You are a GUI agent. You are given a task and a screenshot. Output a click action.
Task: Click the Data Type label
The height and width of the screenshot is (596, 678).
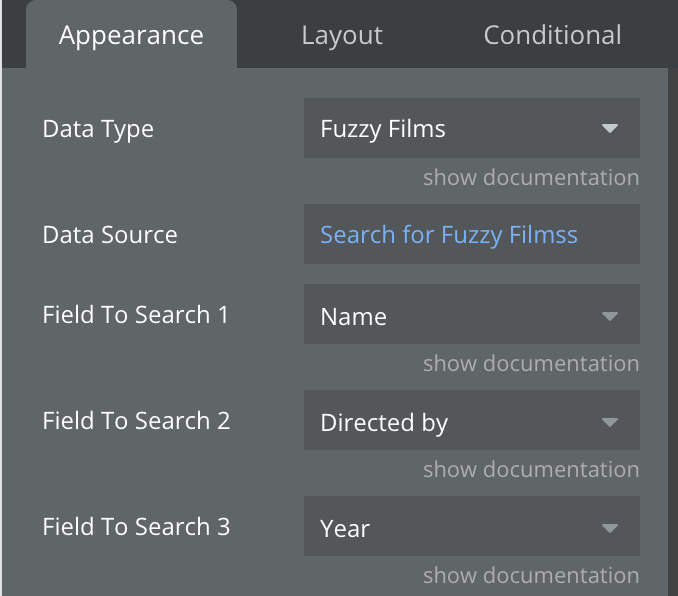click(x=98, y=129)
